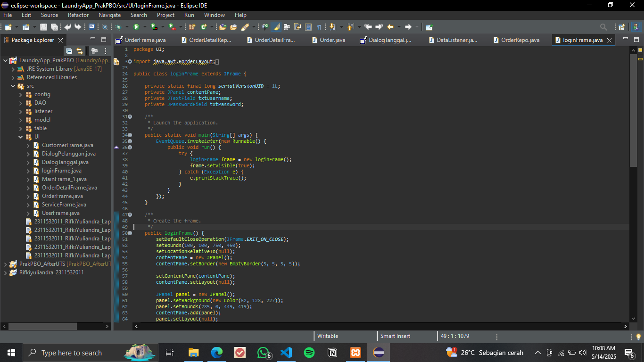The image size is (644, 362).
Task: Click the Windows taskbar search box
Action: tap(71, 353)
